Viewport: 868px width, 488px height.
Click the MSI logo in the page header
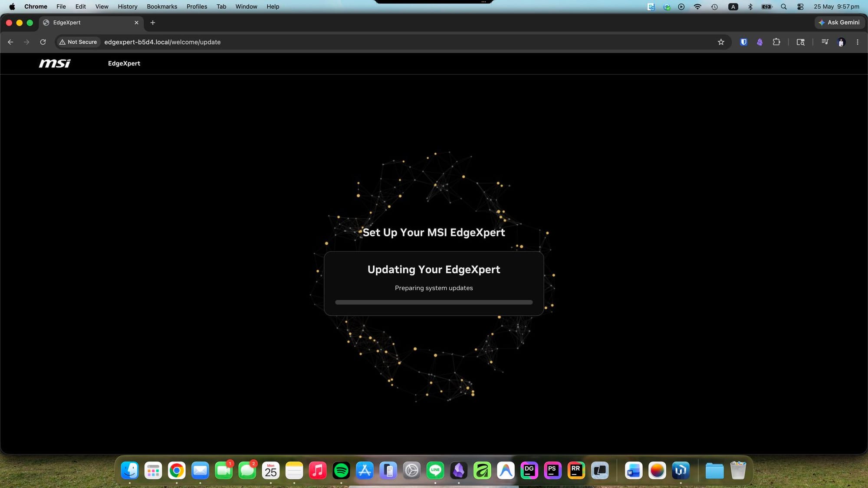point(55,63)
